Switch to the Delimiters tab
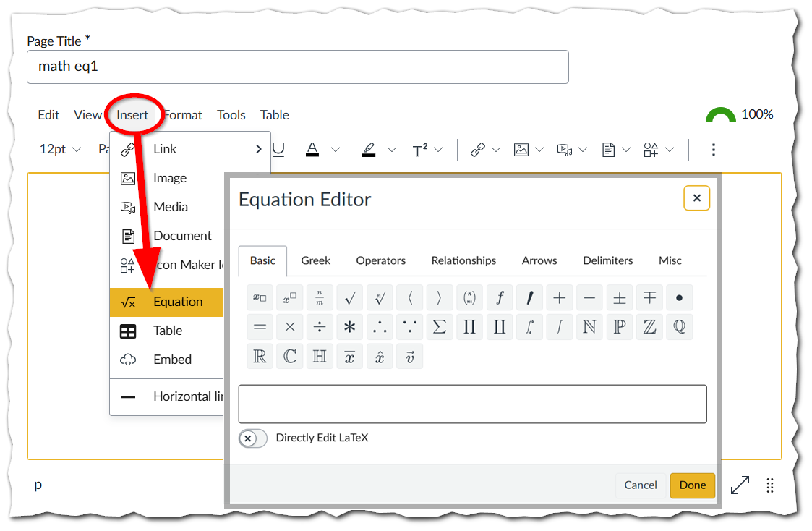 (x=607, y=260)
